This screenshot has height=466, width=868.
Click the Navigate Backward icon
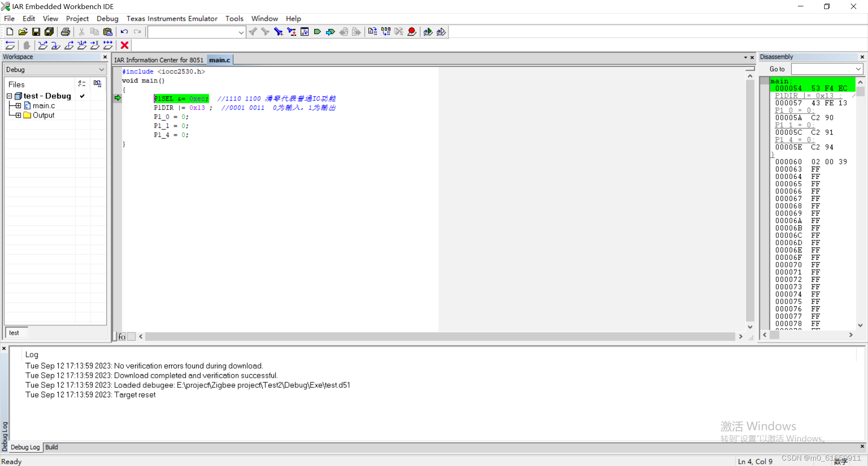pos(344,32)
